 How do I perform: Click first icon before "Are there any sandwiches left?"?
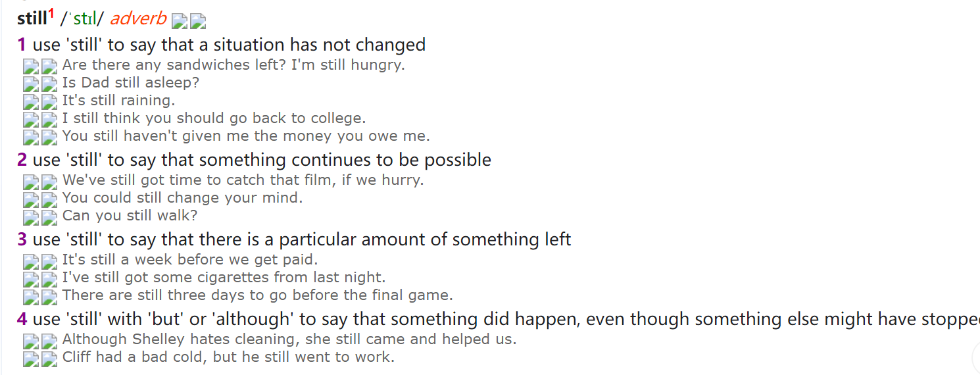[x=31, y=66]
